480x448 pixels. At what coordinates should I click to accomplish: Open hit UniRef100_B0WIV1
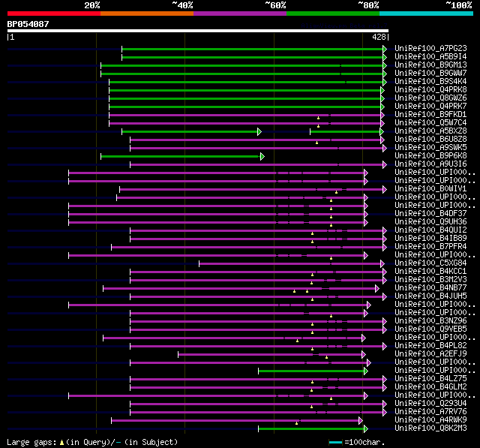coord(430,189)
